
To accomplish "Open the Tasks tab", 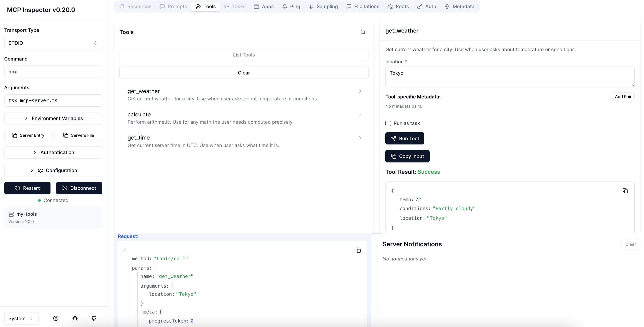I will click(x=234, y=6).
